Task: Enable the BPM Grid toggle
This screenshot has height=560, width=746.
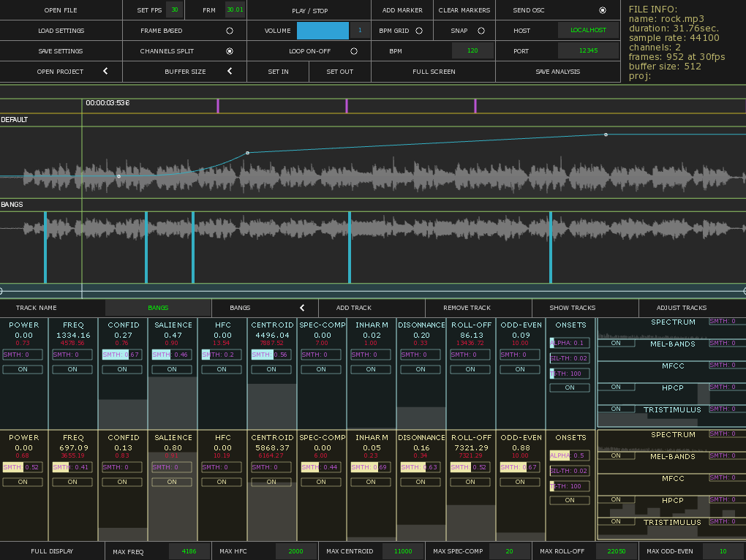Action: 419,31
